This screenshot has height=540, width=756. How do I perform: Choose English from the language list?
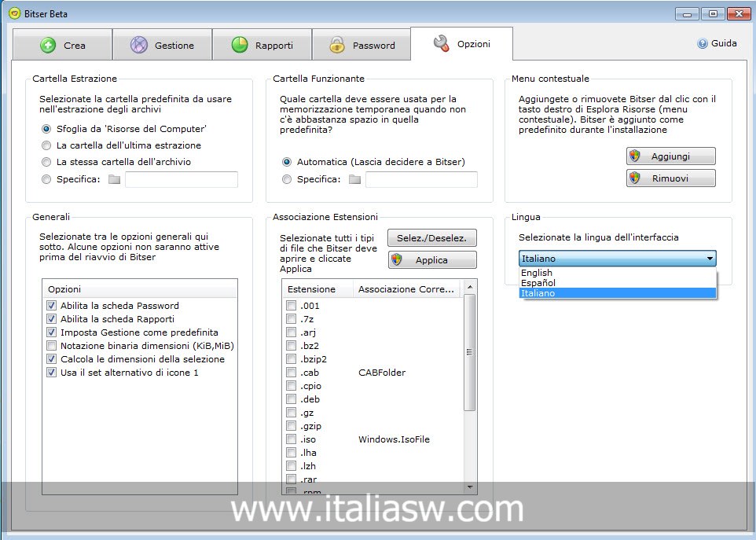tap(618, 273)
